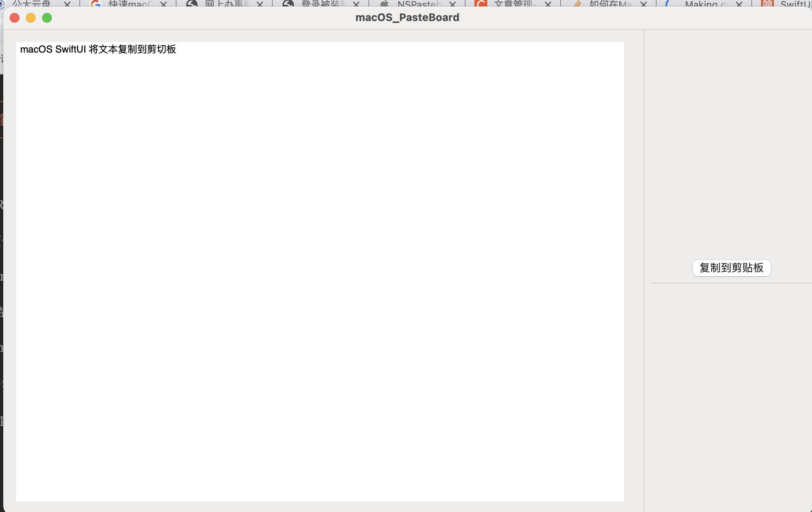Click the CSDN icon on the 文章管理 tab
This screenshot has height=512, width=812.
click(x=481, y=4)
